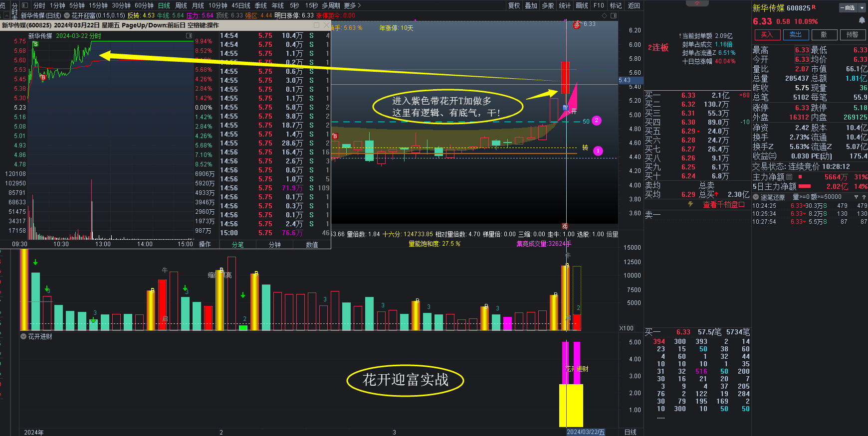Collapse the top-center panel with the red chevron
The height and width of the screenshot is (436, 868).
point(697,3)
